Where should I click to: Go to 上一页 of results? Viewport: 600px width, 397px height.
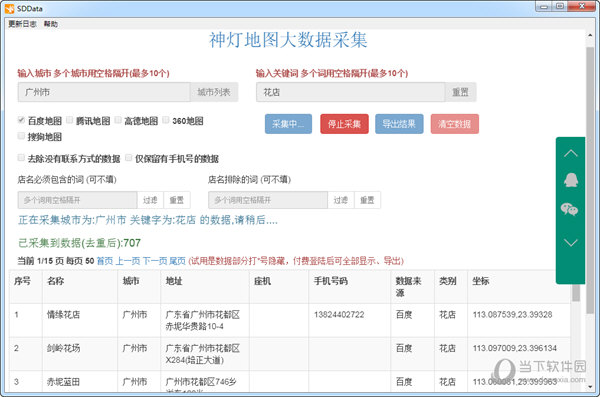[127, 261]
